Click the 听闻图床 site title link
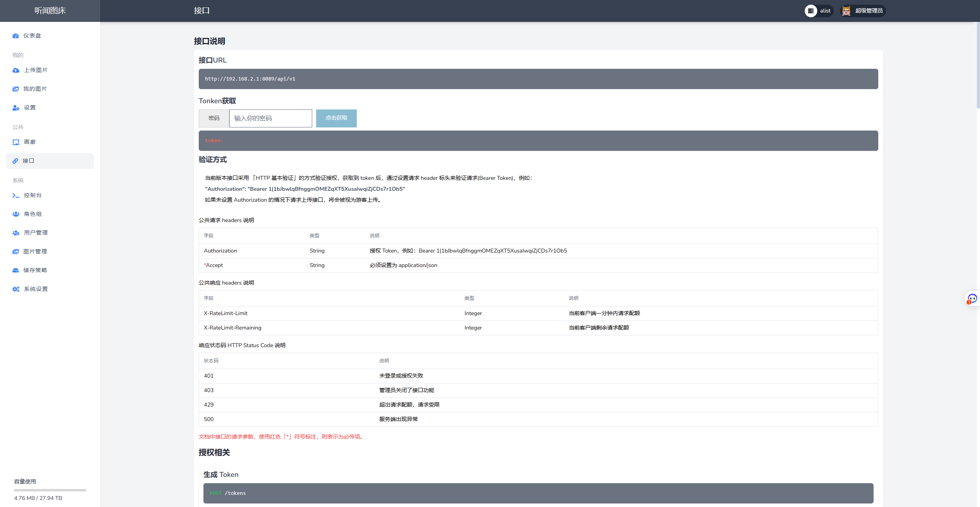 pos(50,11)
